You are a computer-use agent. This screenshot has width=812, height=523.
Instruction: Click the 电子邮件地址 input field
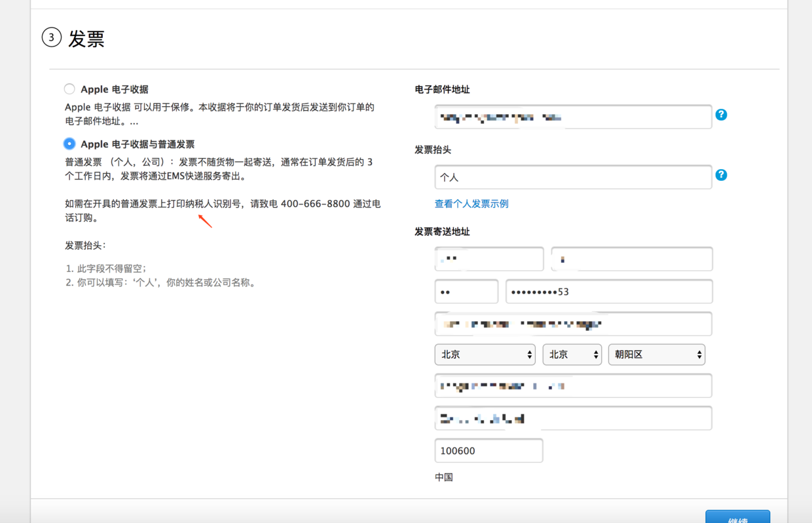pyautogui.click(x=573, y=117)
